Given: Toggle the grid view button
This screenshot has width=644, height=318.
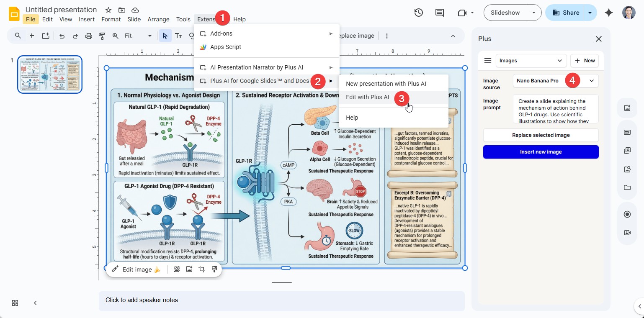Looking at the screenshot, I should point(15,303).
